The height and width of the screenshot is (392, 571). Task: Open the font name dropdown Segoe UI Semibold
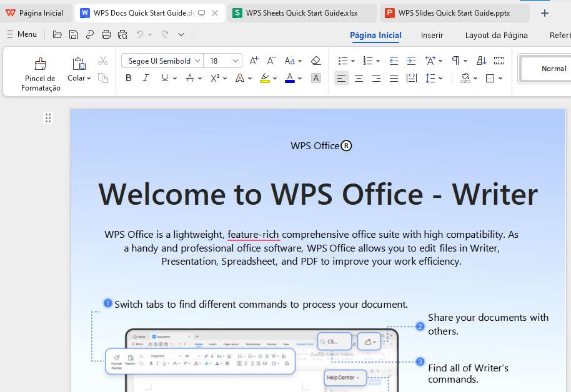click(197, 61)
